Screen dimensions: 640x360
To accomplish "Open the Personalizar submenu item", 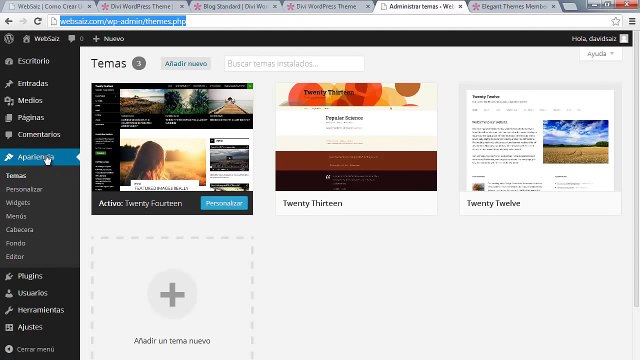I will 24,189.
